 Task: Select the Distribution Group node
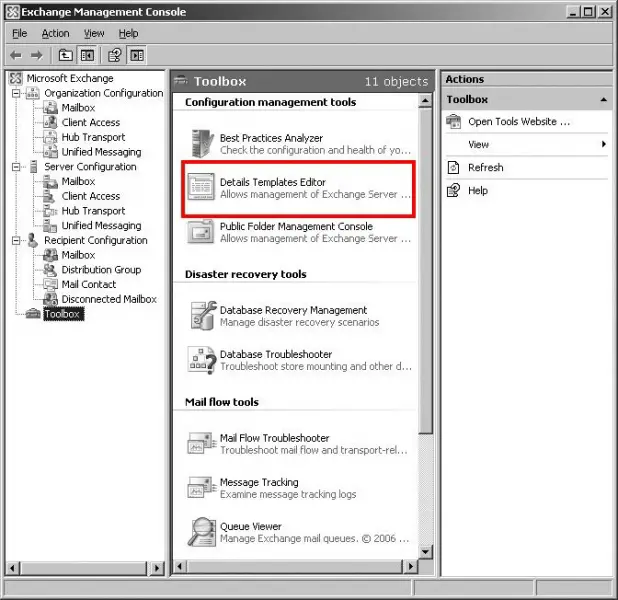pyautogui.click(x=101, y=270)
